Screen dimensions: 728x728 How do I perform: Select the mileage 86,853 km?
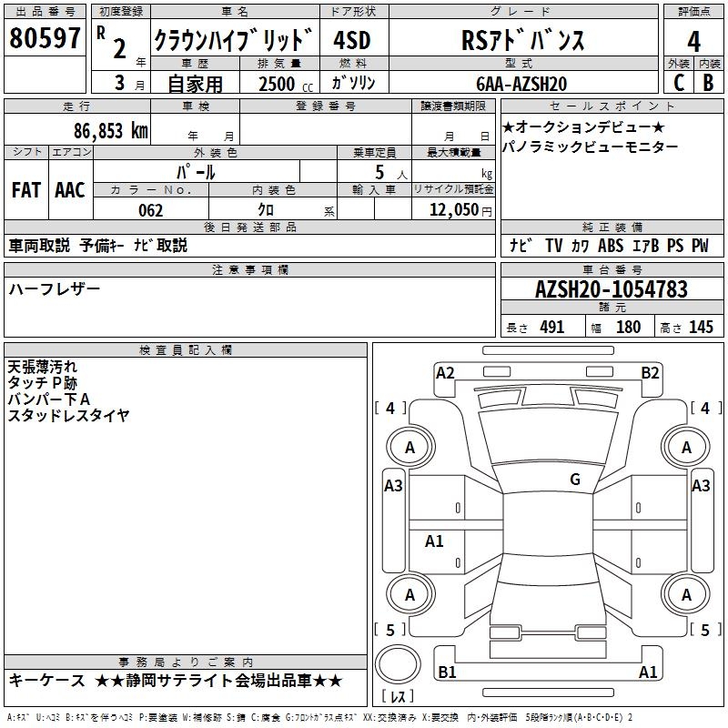(x=111, y=130)
